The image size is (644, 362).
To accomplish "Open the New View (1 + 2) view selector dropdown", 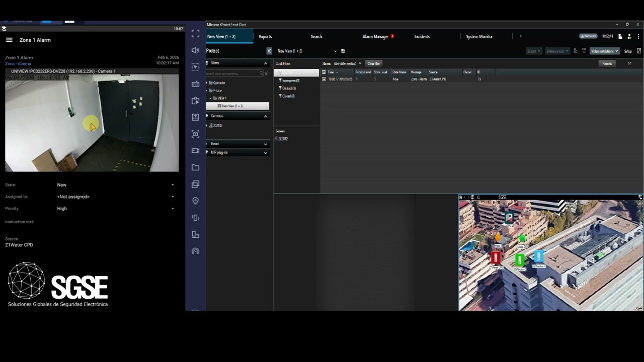I will [x=306, y=51].
